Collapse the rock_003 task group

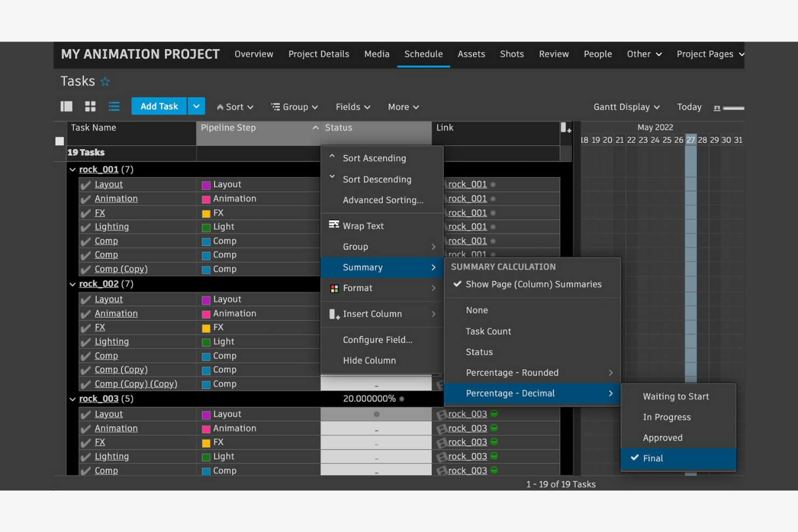(x=72, y=399)
